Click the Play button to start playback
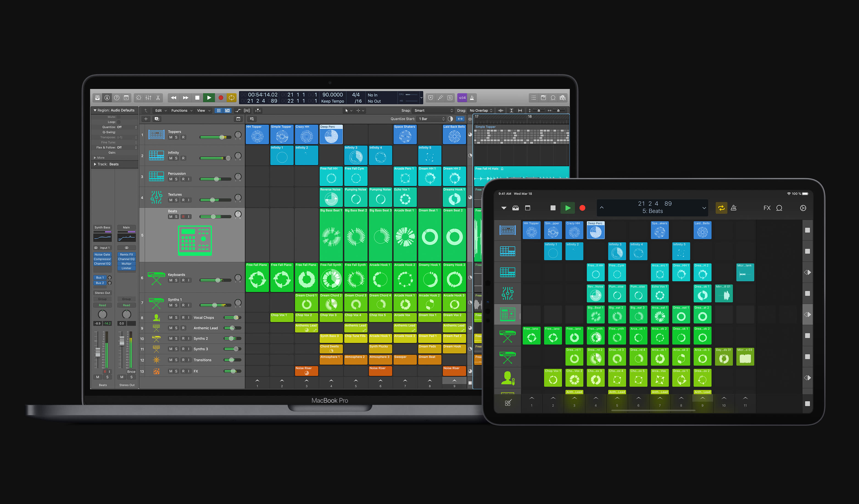Image resolution: width=859 pixels, height=504 pixels. (208, 98)
